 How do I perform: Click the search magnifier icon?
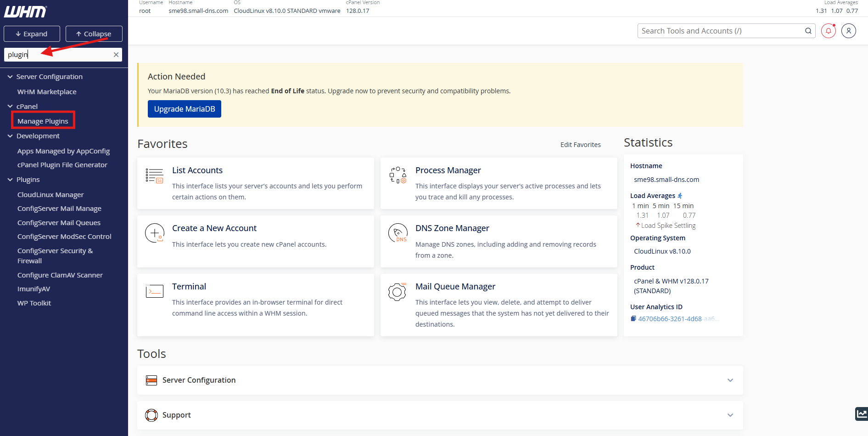coord(808,31)
